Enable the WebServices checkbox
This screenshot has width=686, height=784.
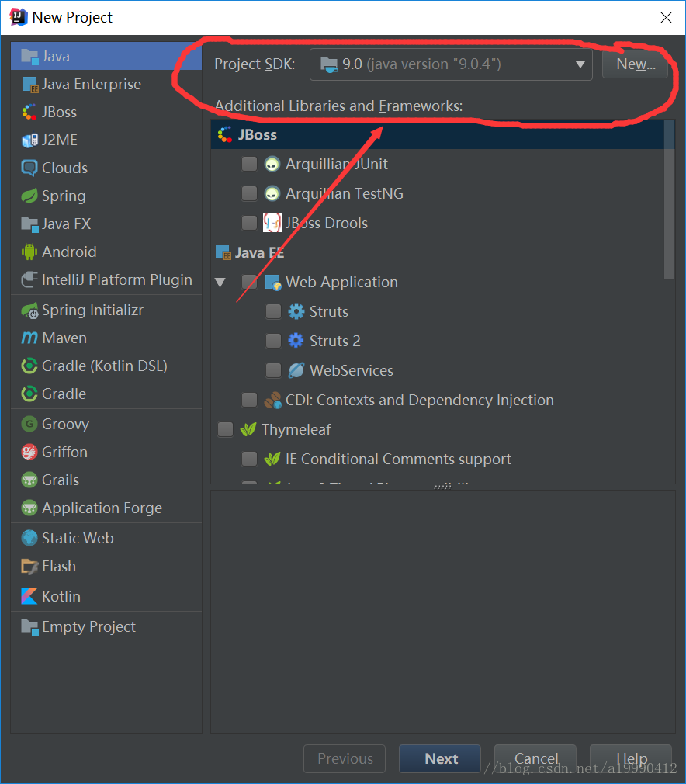(x=273, y=370)
